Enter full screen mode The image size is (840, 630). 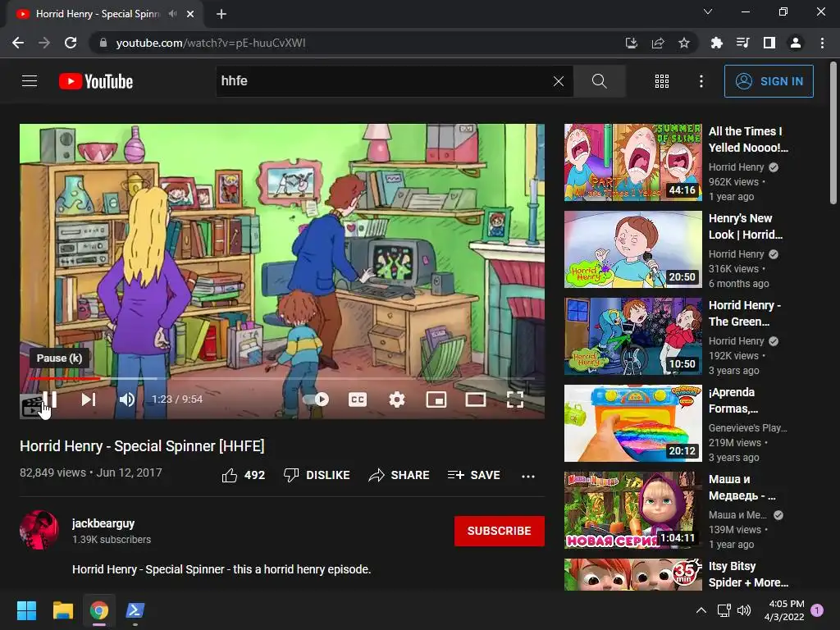coord(515,399)
